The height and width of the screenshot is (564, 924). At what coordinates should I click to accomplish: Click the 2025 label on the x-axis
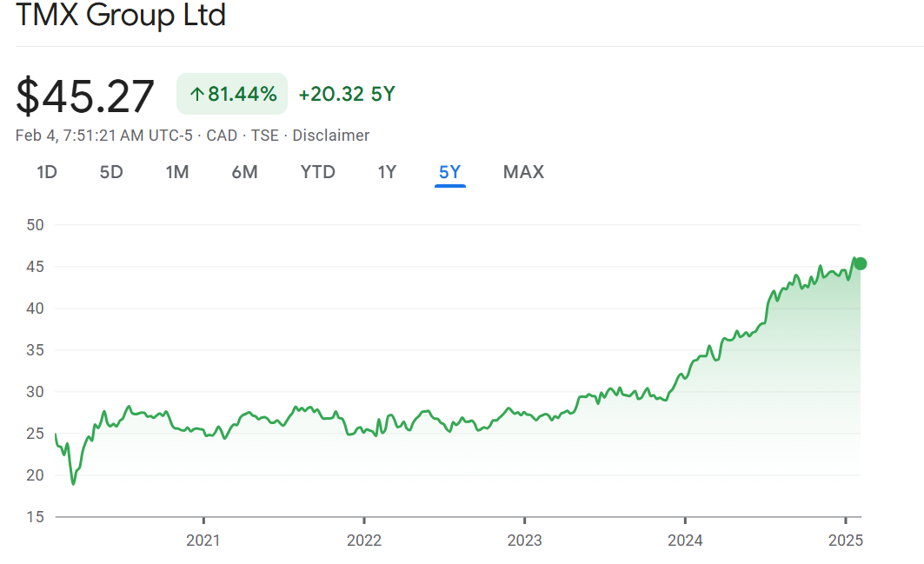(x=845, y=541)
